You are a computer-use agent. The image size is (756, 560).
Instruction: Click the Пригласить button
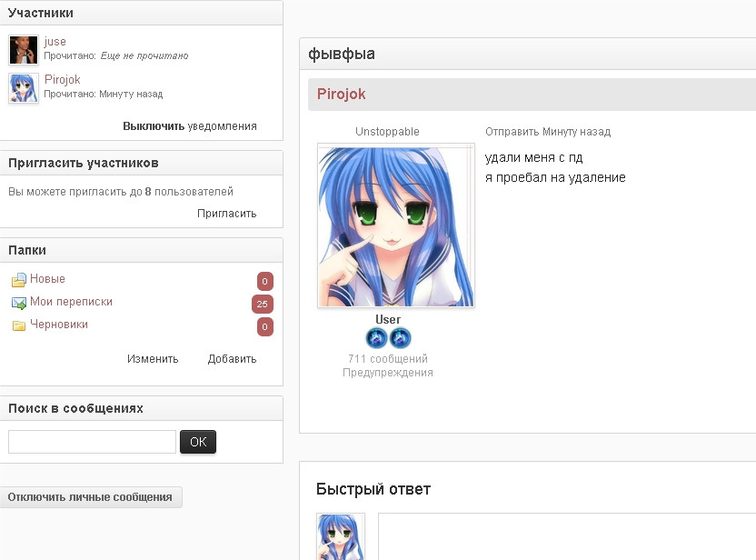pos(226,214)
